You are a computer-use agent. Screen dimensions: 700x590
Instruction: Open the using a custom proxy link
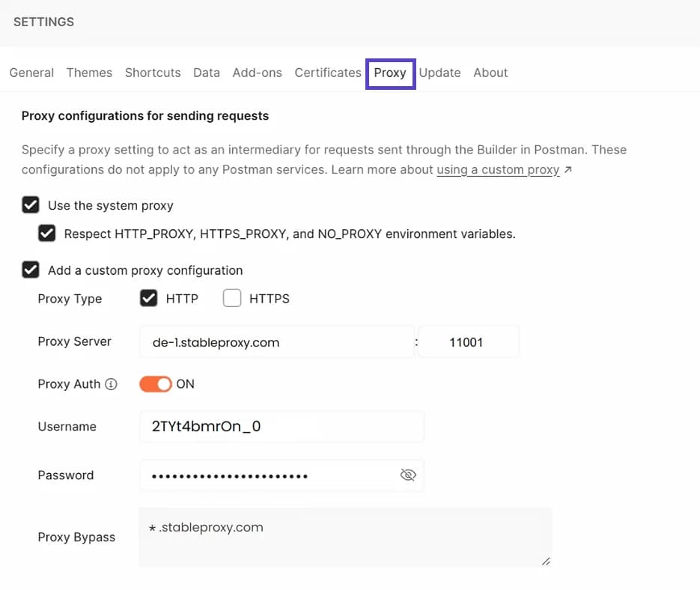498,170
